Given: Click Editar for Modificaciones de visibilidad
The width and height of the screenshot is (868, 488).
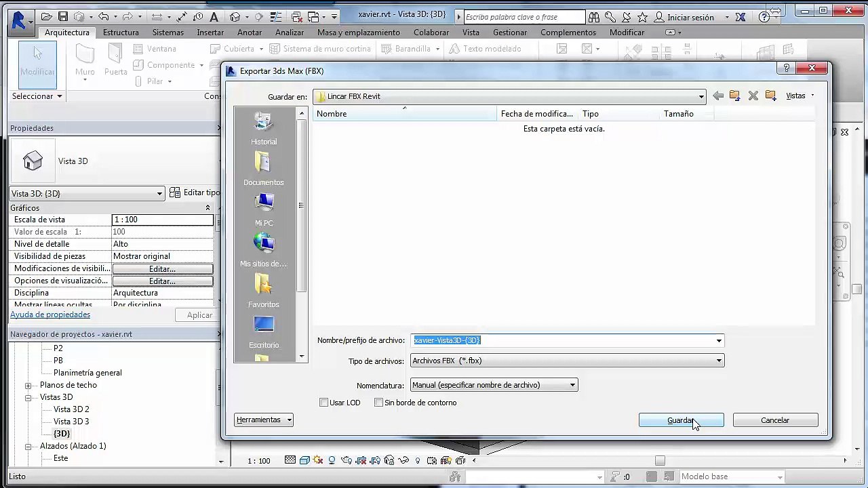Looking at the screenshot, I should (x=162, y=269).
